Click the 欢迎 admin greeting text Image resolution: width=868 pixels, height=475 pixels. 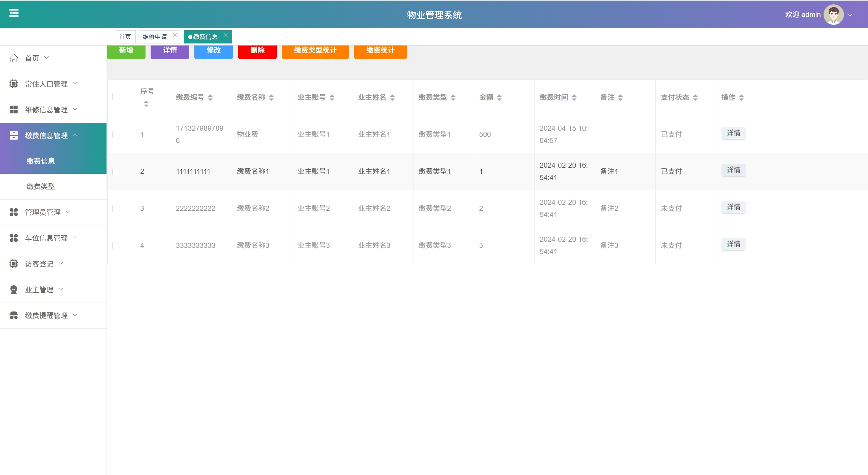(x=803, y=15)
